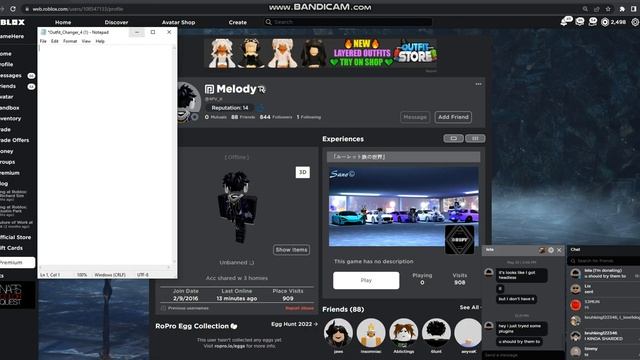Switch Experiences to slideshow view

pyautogui.click(x=453, y=138)
